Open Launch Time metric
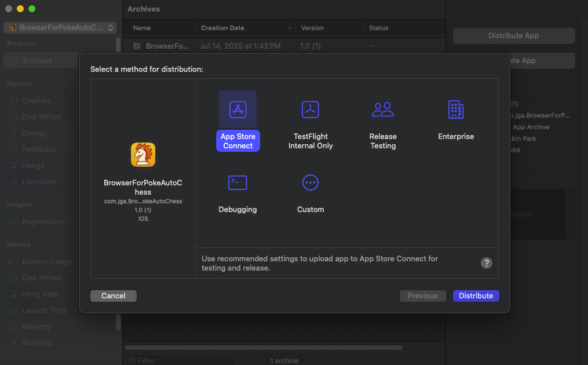 [44, 310]
